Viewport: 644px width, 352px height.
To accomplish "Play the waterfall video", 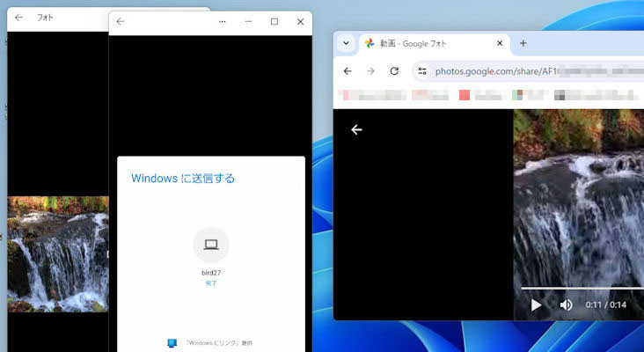I will tap(536, 304).
